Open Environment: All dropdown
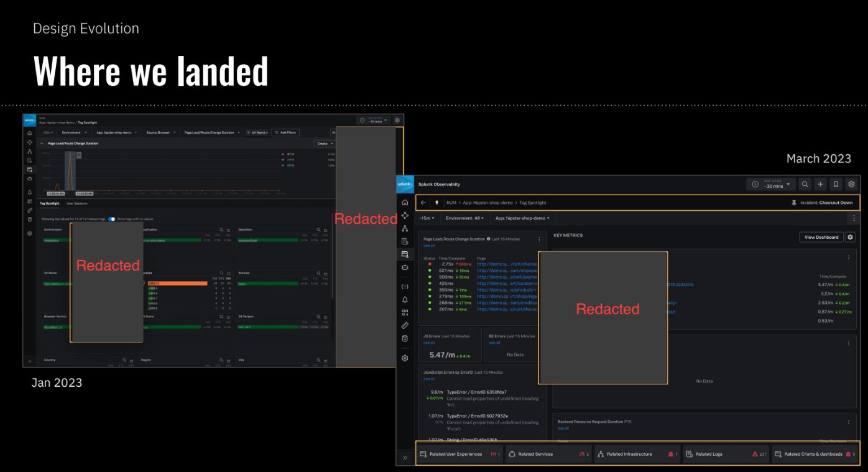Viewport: 868px width, 472px height. [464, 218]
